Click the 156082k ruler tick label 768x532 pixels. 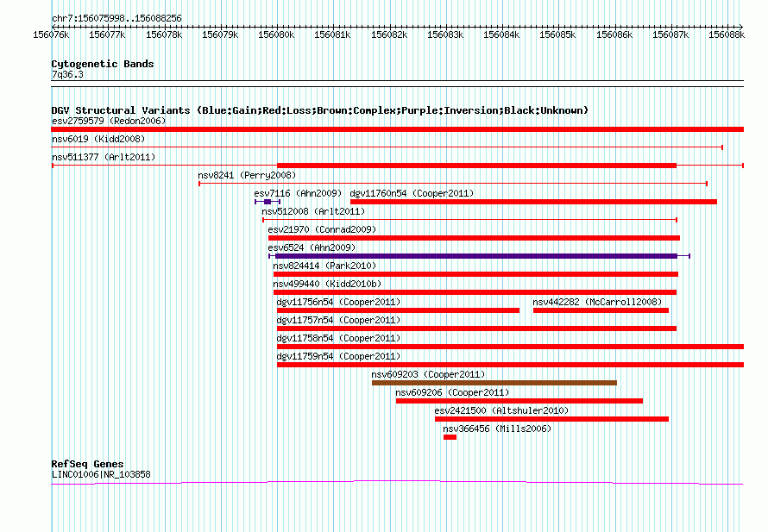point(389,34)
